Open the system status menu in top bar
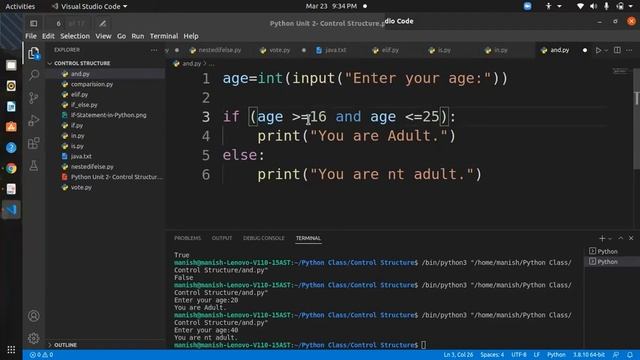Viewport: 640px width, 360px height. pyautogui.click(x=606, y=6)
